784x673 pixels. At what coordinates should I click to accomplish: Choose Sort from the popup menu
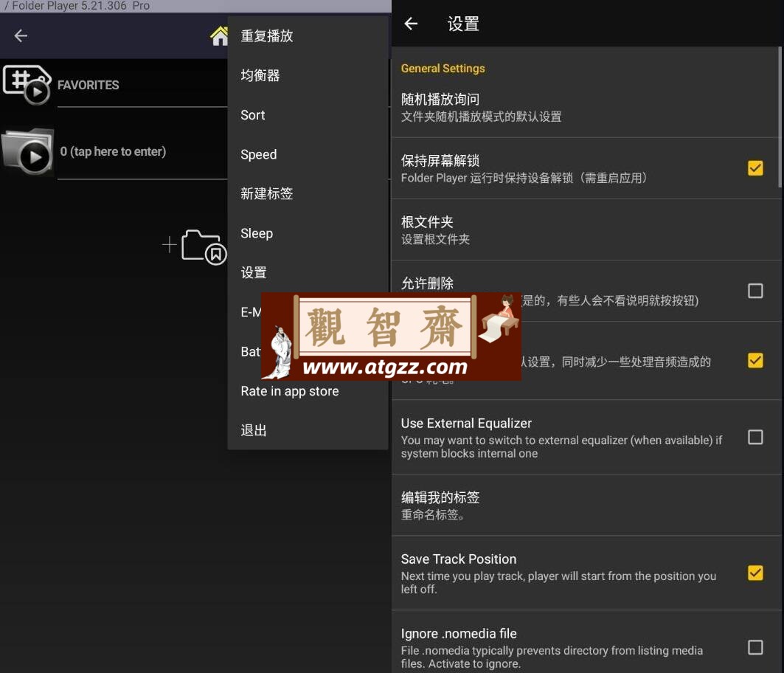(308, 115)
